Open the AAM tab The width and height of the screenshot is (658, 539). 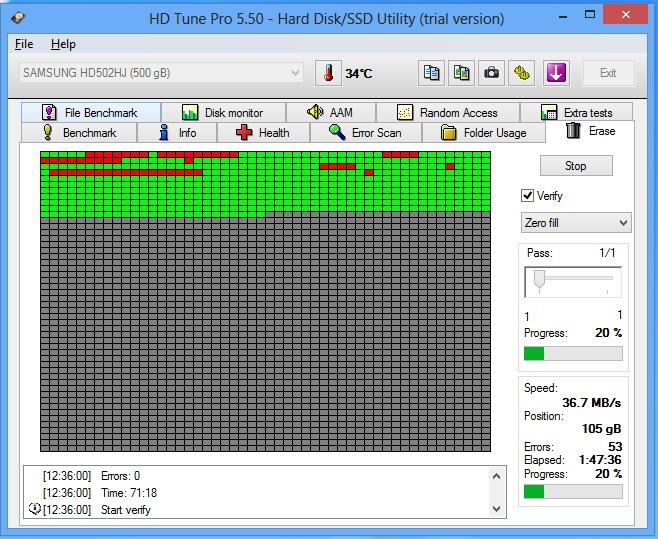(x=331, y=112)
